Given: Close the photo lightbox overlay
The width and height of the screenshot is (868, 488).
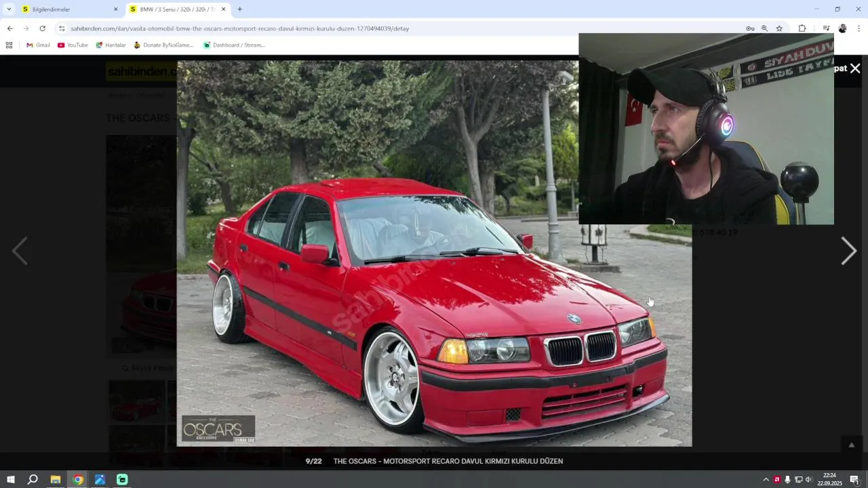Looking at the screenshot, I should 855,68.
